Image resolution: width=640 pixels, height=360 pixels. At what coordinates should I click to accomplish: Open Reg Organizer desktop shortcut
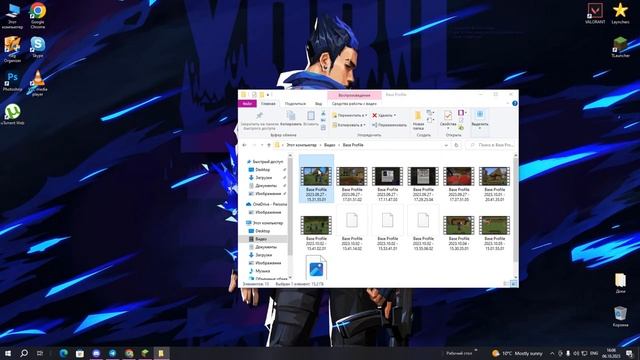(x=12, y=49)
